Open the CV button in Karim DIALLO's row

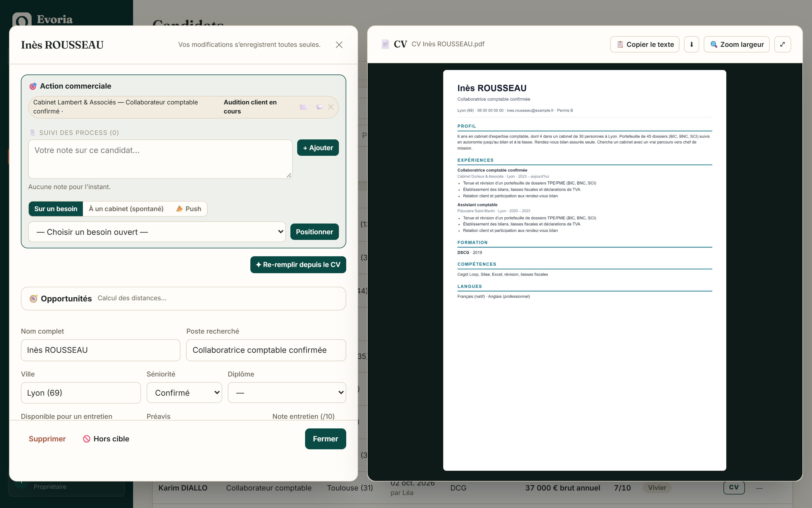[x=734, y=487]
